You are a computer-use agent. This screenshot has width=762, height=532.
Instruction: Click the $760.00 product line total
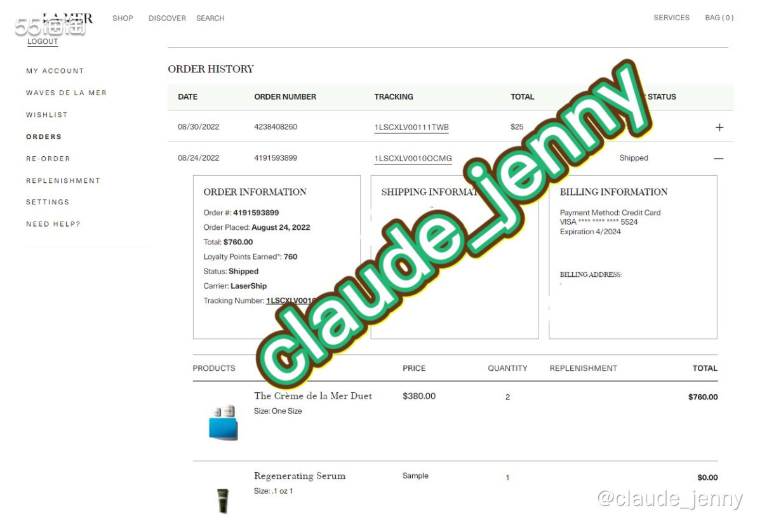click(x=703, y=397)
